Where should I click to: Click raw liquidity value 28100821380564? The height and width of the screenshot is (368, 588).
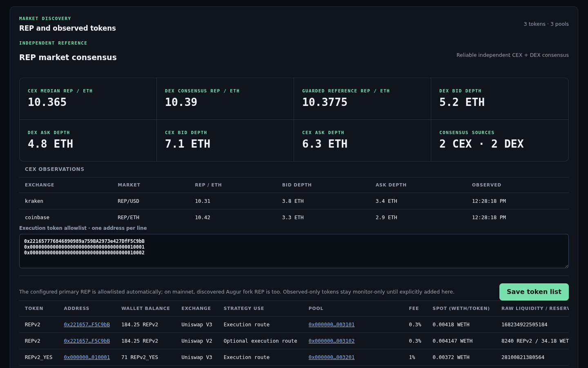[523, 357]
